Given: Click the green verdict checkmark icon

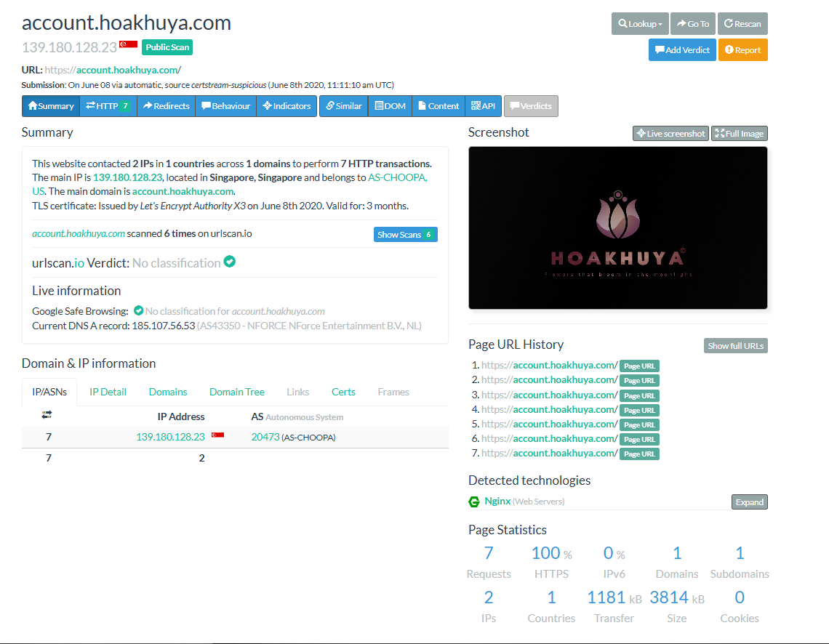Looking at the screenshot, I should (x=230, y=262).
